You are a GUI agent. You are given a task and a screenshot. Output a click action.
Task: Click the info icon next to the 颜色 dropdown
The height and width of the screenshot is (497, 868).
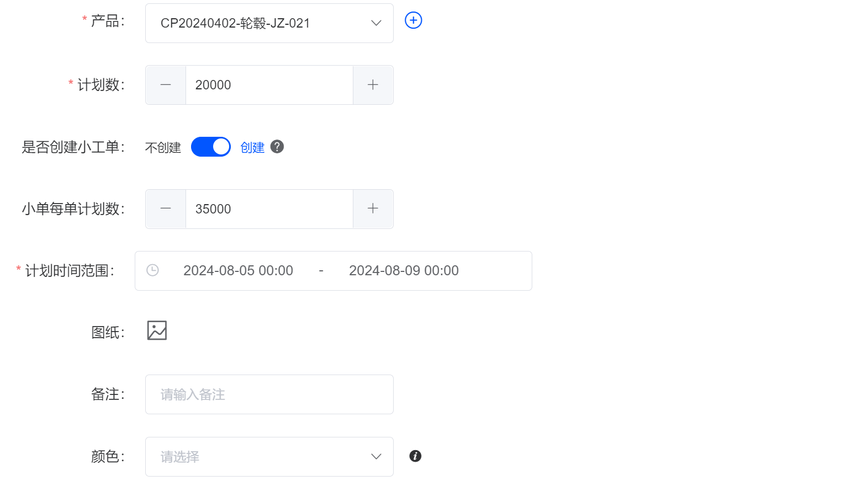415,456
